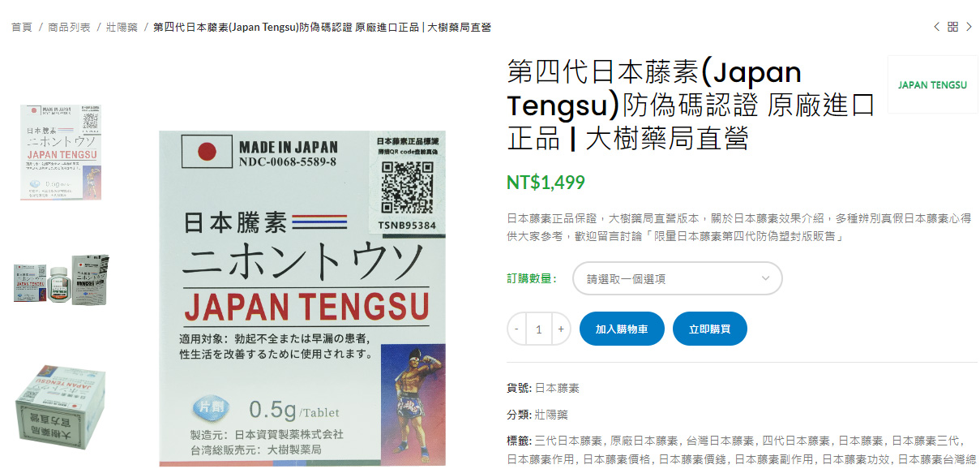The height and width of the screenshot is (469, 980).
Task: Open main product image of Japan Tengsu
Action: click(x=302, y=299)
